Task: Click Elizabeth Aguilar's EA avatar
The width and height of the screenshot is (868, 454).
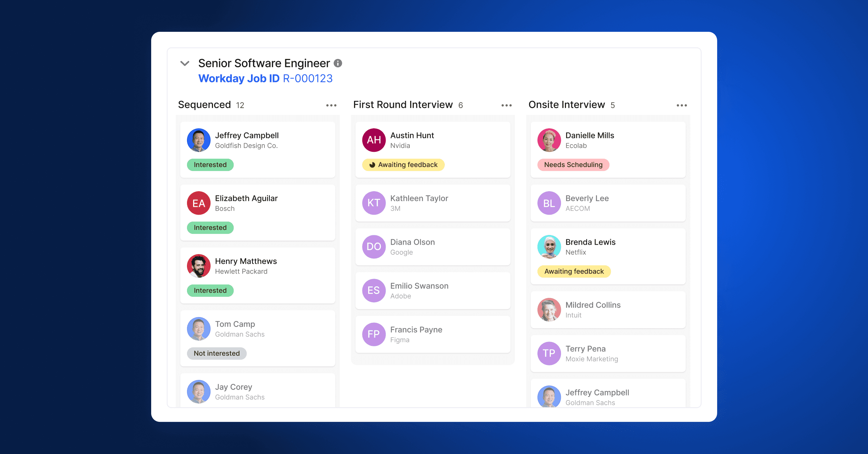Action: (x=198, y=203)
